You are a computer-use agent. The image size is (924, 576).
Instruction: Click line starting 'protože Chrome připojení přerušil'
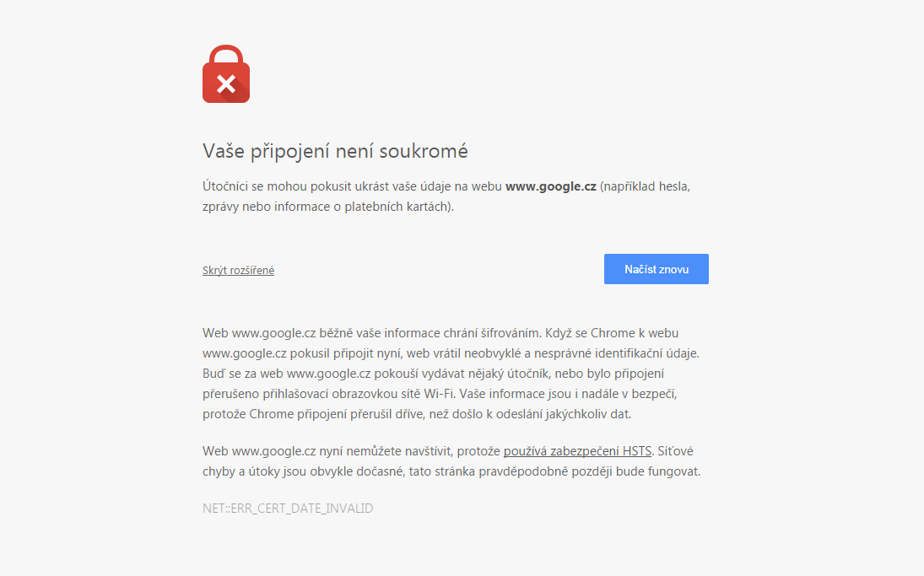417,414
